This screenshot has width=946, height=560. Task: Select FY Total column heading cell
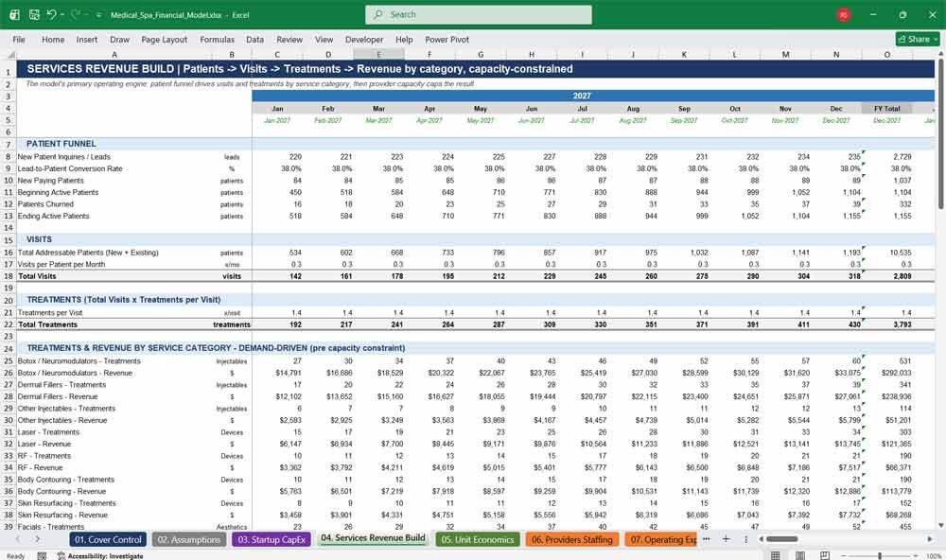887,109
